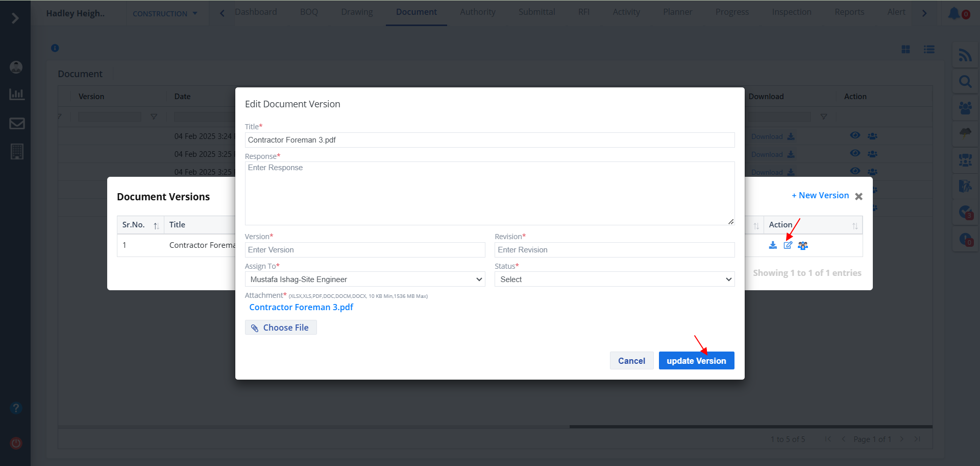This screenshot has height=466, width=980.
Task: Switch to grid view icon
Action: (x=905, y=49)
